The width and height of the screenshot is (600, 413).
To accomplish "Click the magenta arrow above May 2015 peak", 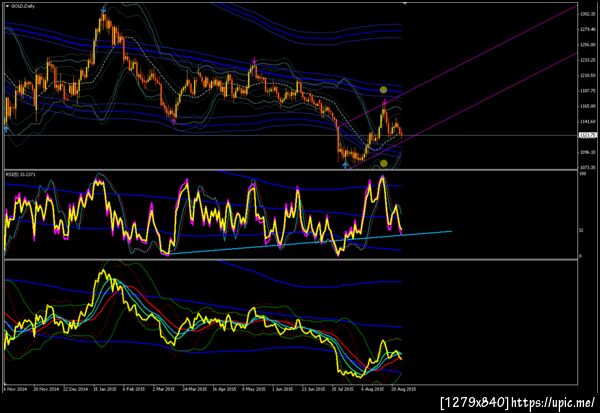I will pos(254,60).
